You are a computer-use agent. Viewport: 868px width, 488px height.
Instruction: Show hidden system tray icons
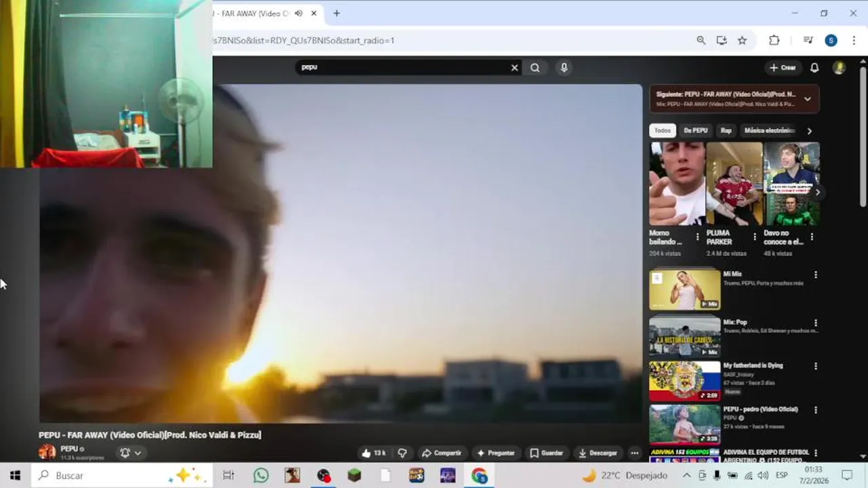tap(686, 476)
